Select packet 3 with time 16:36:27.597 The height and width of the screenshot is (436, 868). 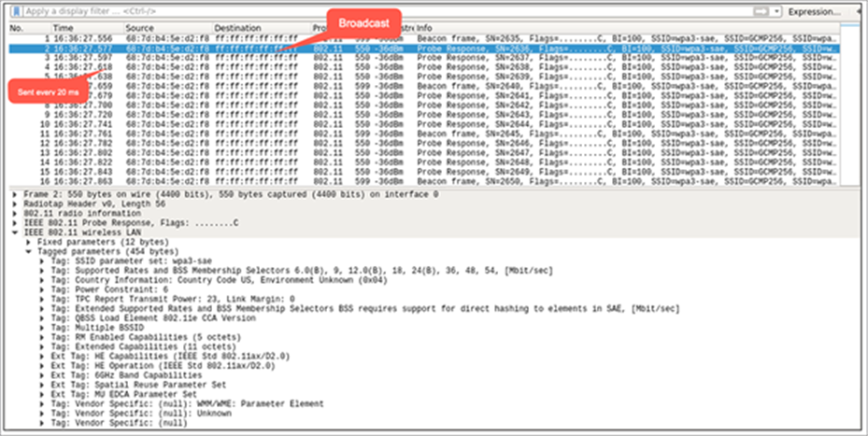[424, 58]
